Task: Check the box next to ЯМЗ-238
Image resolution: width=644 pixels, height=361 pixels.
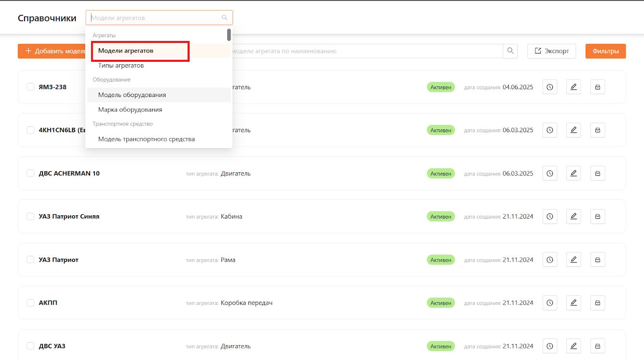Action: tap(30, 87)
